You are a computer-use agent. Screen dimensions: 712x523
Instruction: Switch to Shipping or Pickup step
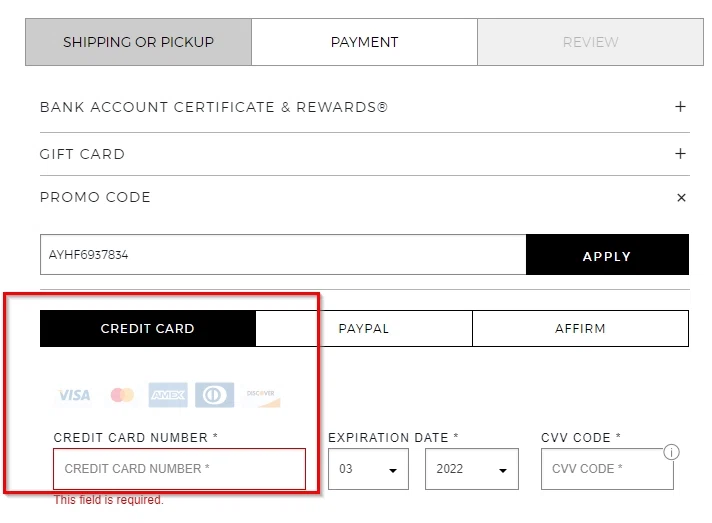[x=138, y=42]
